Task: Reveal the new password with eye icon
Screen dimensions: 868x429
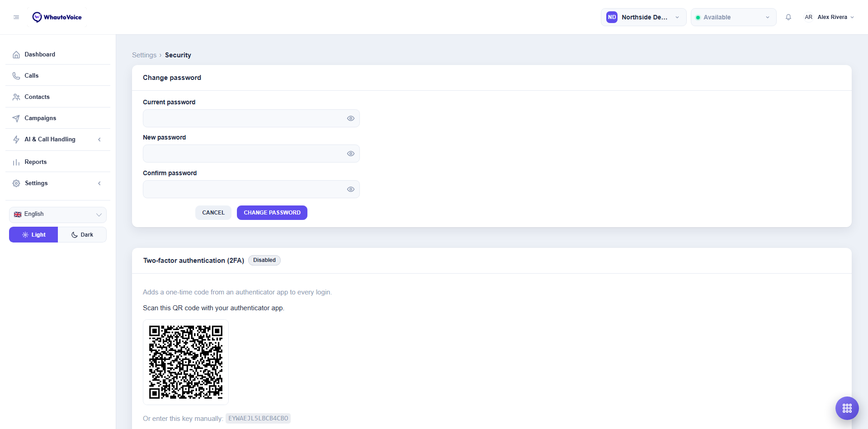Action: [351, 154]
